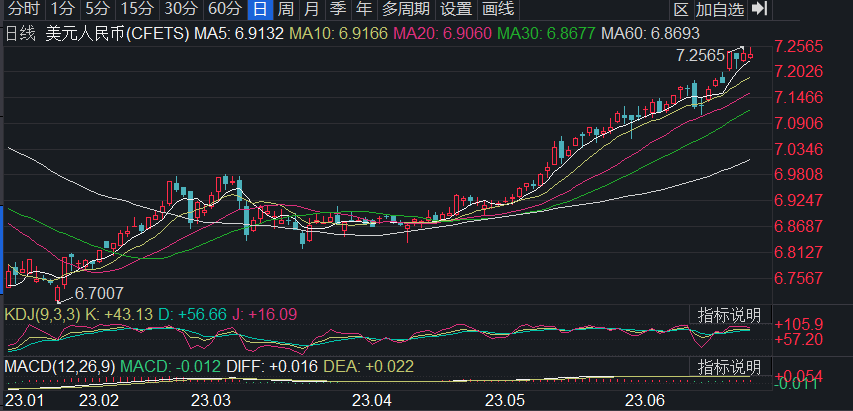Choose the 60分 period tab
The height and width of the screenshot is (411, 853).
[224, 11]
